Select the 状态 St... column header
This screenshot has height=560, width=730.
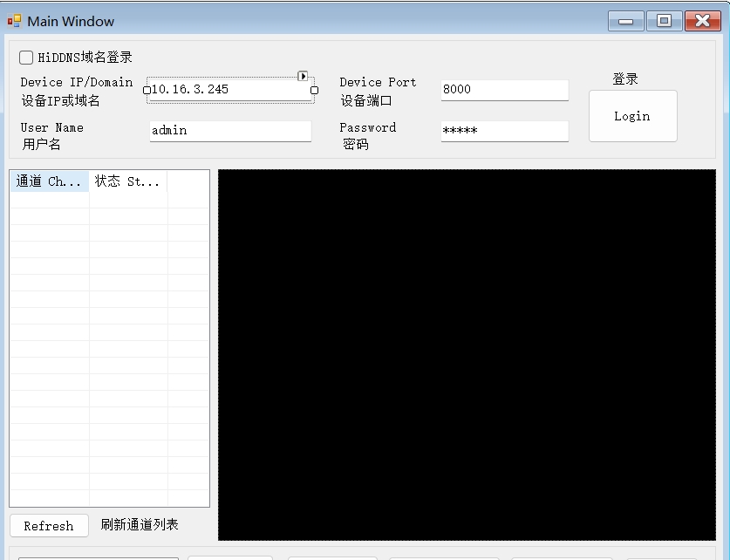pos(127,181)
